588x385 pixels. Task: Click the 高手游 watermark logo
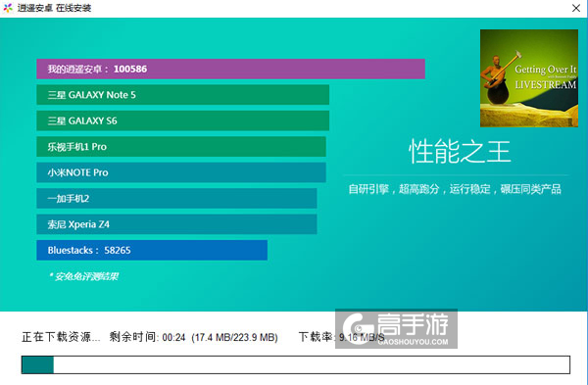point(396,329)
